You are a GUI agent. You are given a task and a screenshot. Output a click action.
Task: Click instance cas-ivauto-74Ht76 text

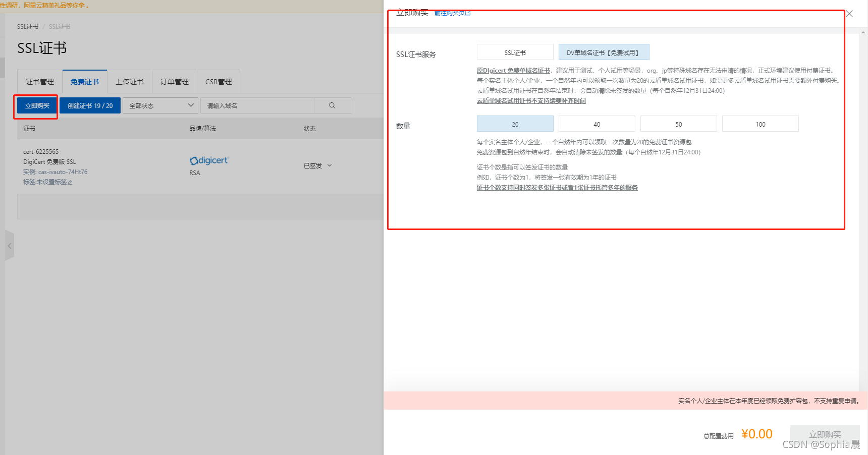point(55,172)
